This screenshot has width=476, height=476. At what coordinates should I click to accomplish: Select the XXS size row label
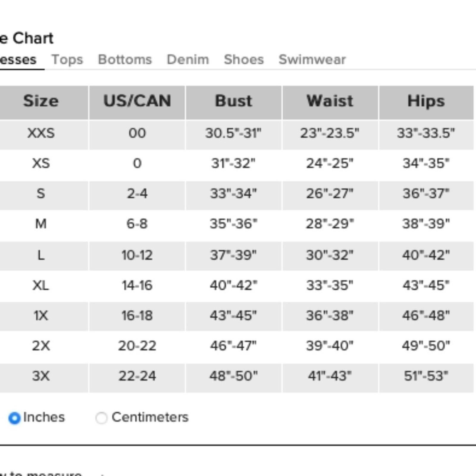pyautogui.click(x=41, y=133)
